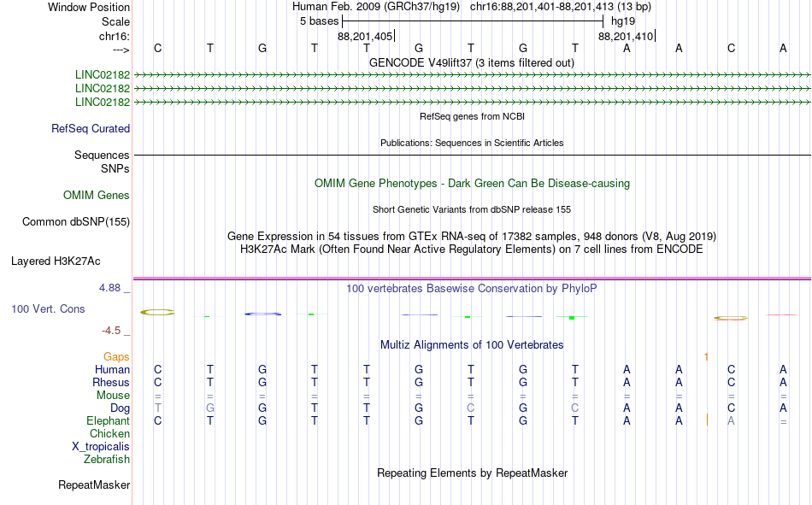The height and width of the screenshot is (505, 812).
Task: Select the Human species row label
Action: coord(112,369)
